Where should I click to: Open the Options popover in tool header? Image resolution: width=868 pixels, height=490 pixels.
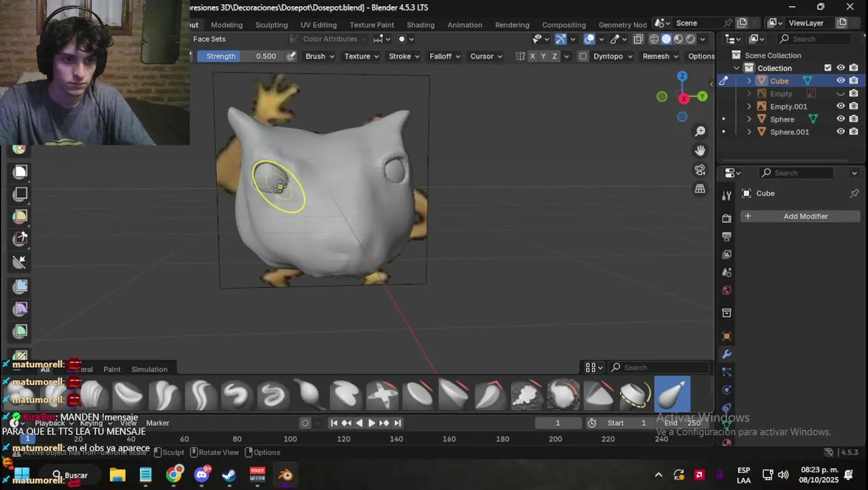point(701,56)
